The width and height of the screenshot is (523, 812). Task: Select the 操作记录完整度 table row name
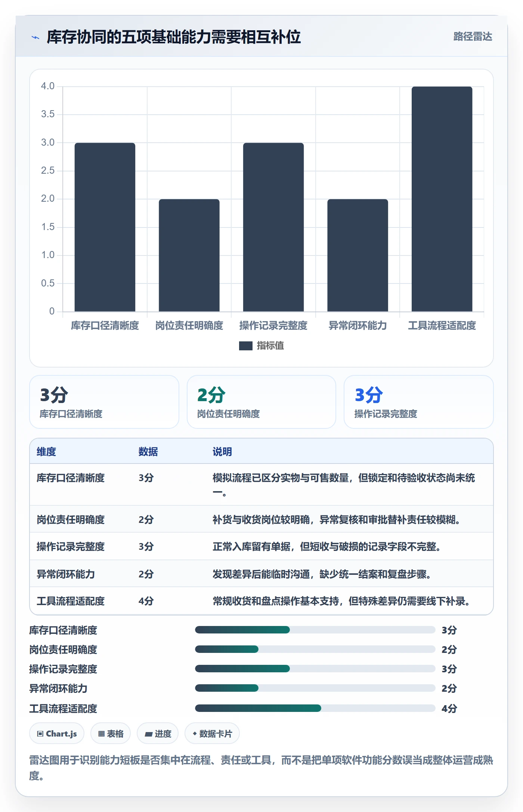click(x=71, y=546)
